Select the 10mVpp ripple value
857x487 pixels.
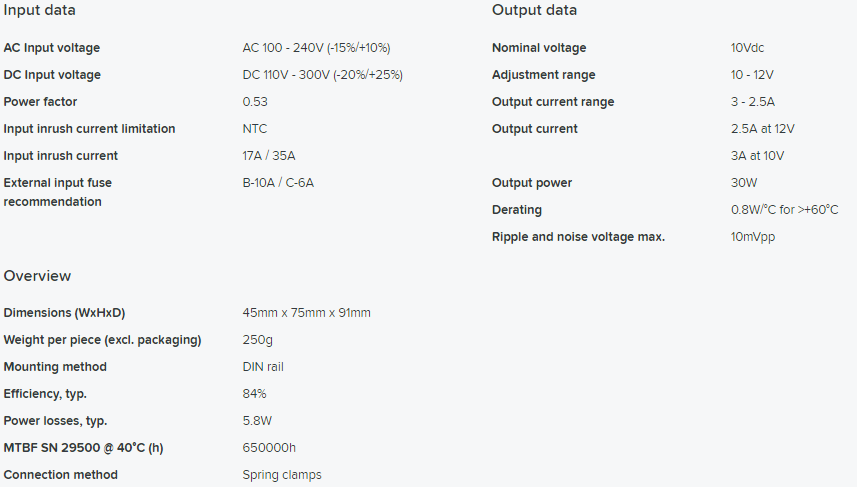pyautogui.click(x=753, y=237)
